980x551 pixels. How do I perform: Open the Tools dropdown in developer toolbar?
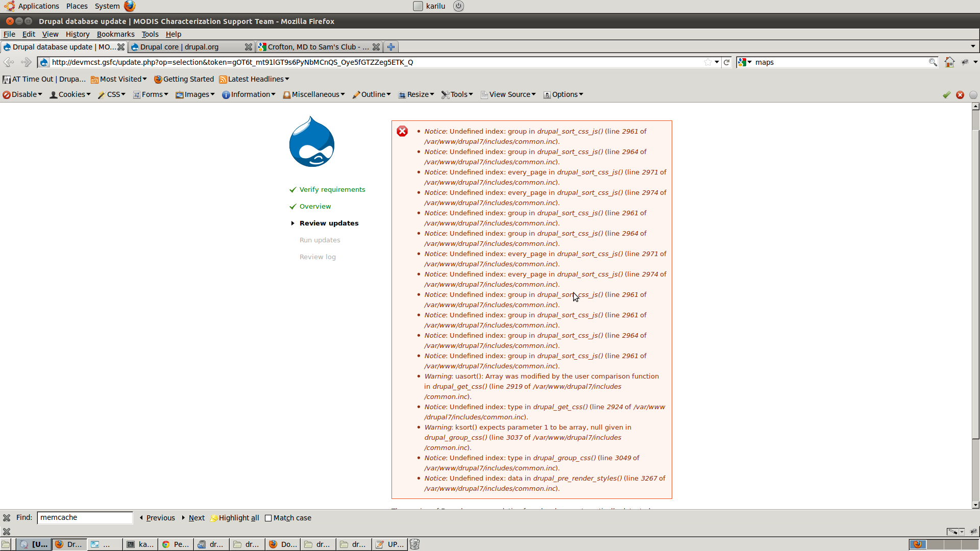pyautogui.click(x=457, y=94)
